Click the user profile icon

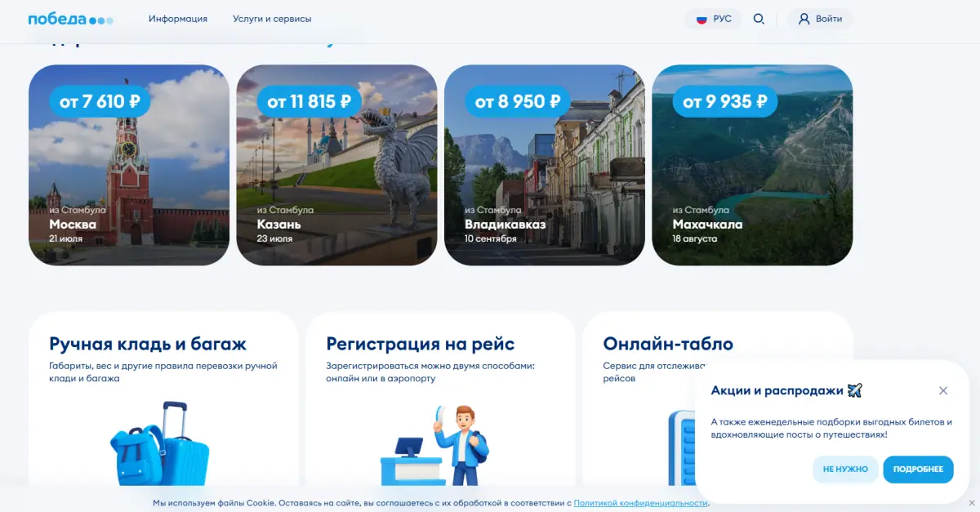pos(804,19)
